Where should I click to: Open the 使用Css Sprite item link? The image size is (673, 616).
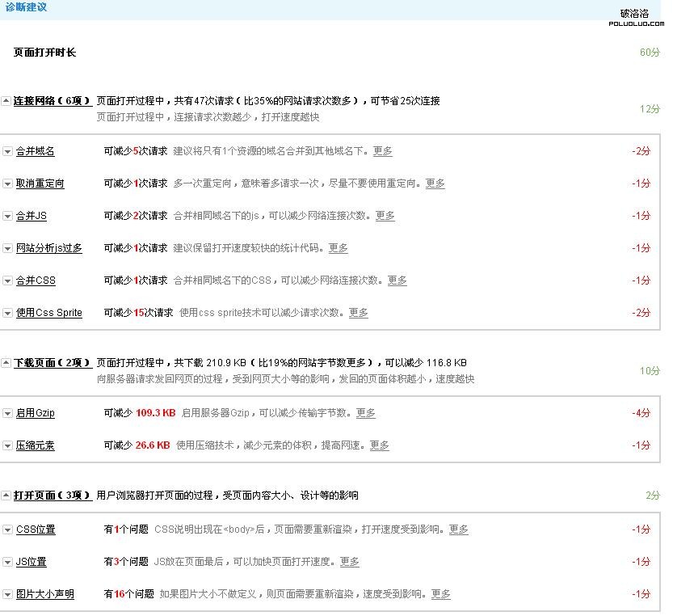[48, 313]
